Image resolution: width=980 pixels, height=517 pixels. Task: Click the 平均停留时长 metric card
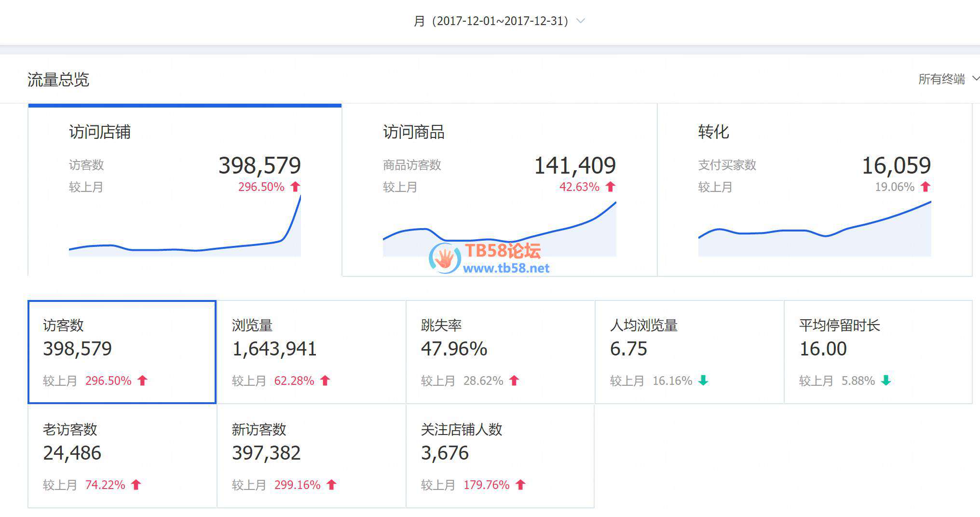pos(878,352)
